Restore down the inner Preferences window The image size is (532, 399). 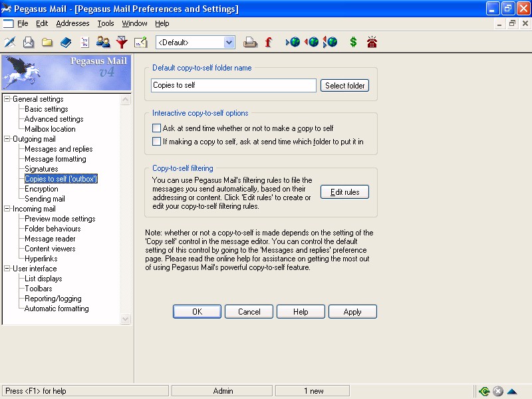512,23
